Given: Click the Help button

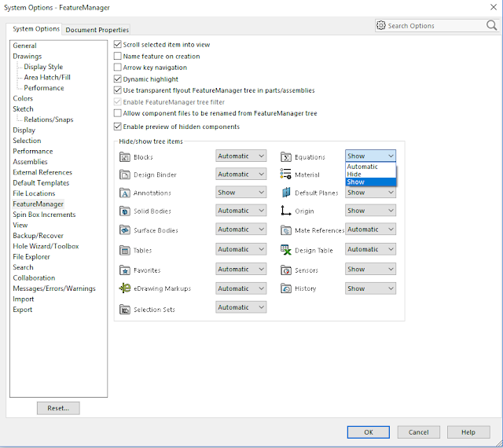Looking at the screenshot, I should tap(468, 432).
